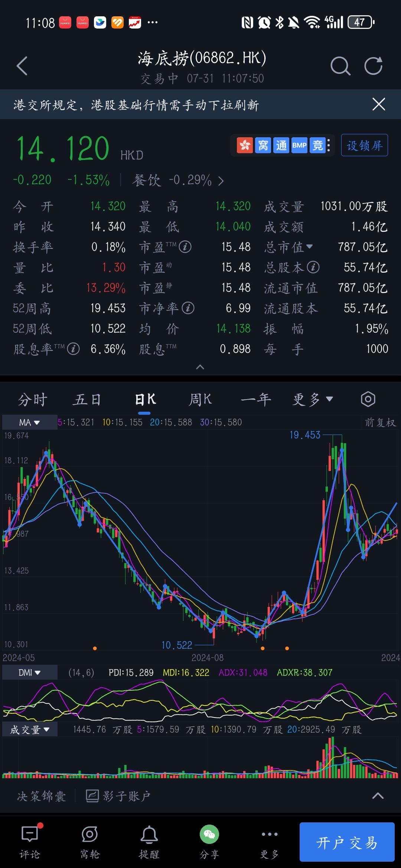Image resolution: width=401 pixels, height=868 pixels.
Task: Dismiss the HKEX refresh notice banner
Action: 379,104
